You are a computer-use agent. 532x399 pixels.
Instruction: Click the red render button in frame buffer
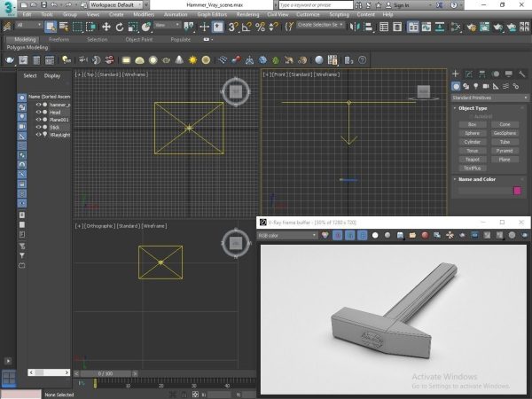click(x=425, y=235)
